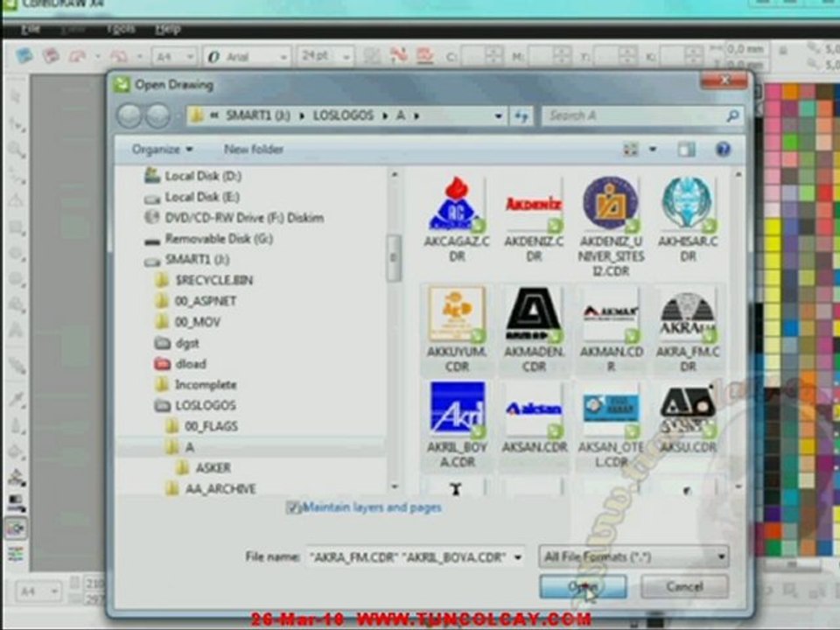Select the dload folder
840x630 pixels.
point(180,364)
